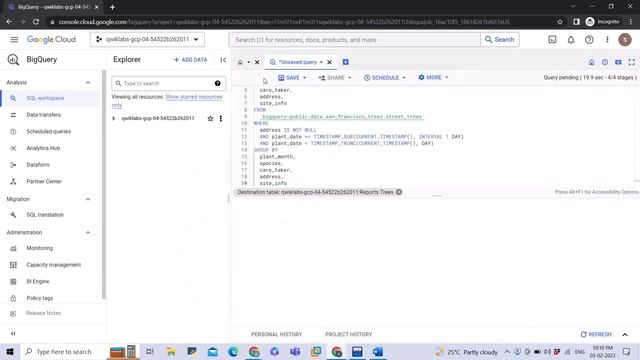Screen dimensions: 640x360
Task: Toggle full screen editor icon
Action: (632, 62)
